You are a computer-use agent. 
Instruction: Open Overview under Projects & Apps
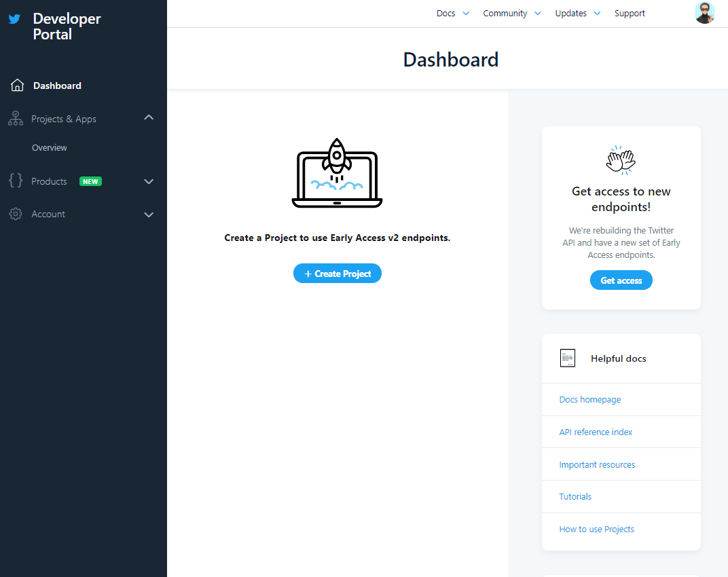(x=49, y=147)
